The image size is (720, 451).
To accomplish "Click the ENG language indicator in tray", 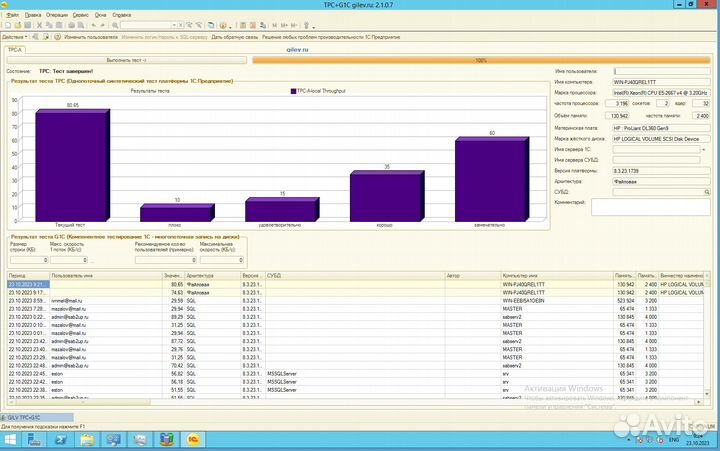I will [x=674, y=440].
